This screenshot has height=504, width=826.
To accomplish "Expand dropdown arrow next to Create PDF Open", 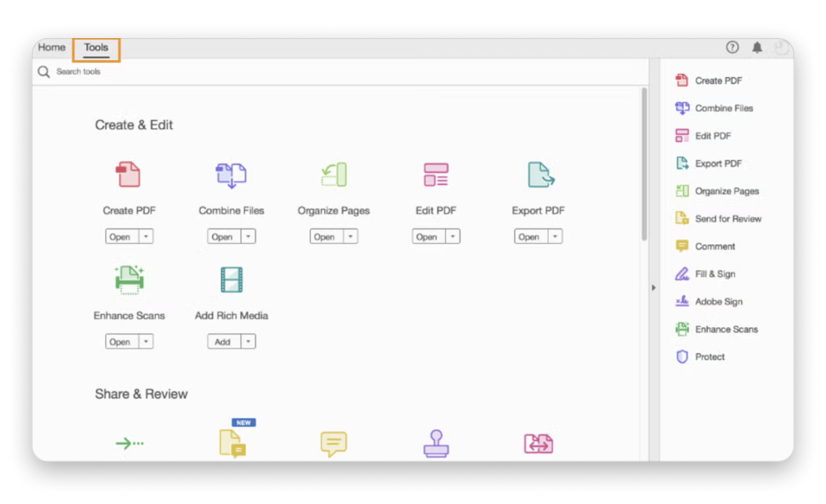I will click(146, 237).
